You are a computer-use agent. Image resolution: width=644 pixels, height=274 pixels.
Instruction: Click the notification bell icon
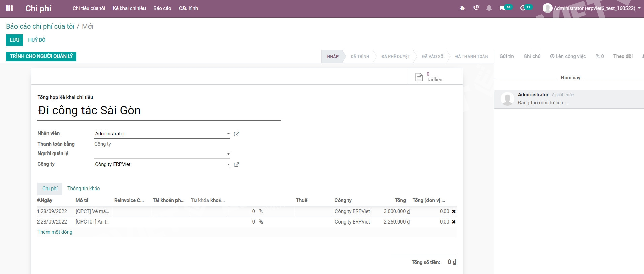[x=489, y=8]
